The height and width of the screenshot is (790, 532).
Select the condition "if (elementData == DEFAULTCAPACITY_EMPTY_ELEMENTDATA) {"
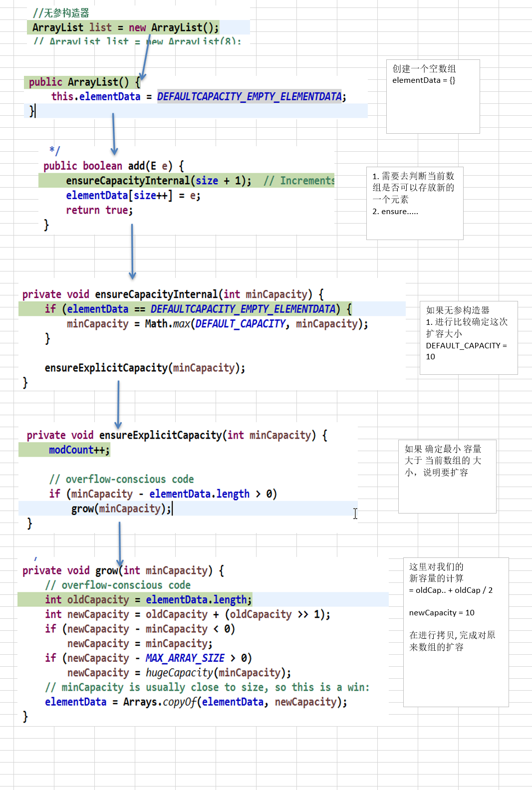[x=198, y=309]
